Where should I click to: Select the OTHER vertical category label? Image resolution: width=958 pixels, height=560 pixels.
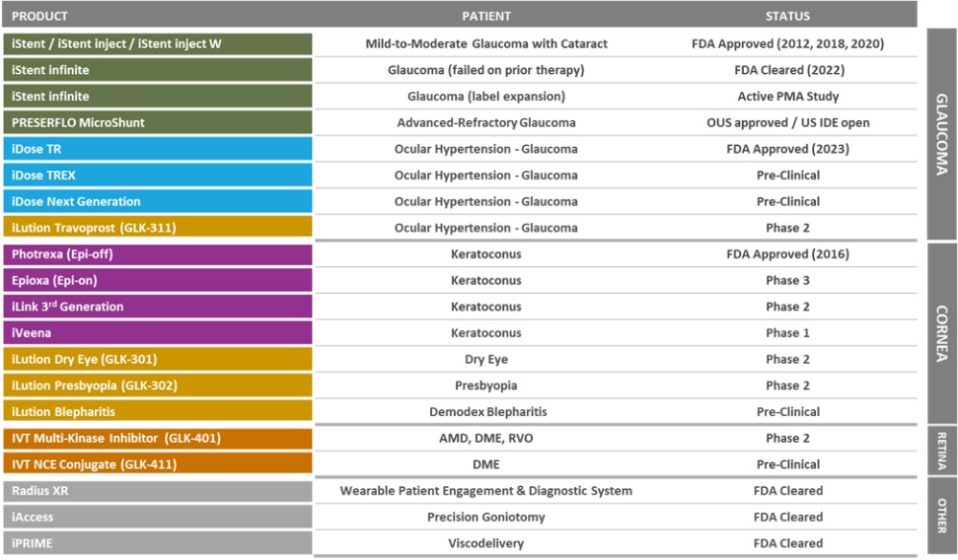pos(941,516)
